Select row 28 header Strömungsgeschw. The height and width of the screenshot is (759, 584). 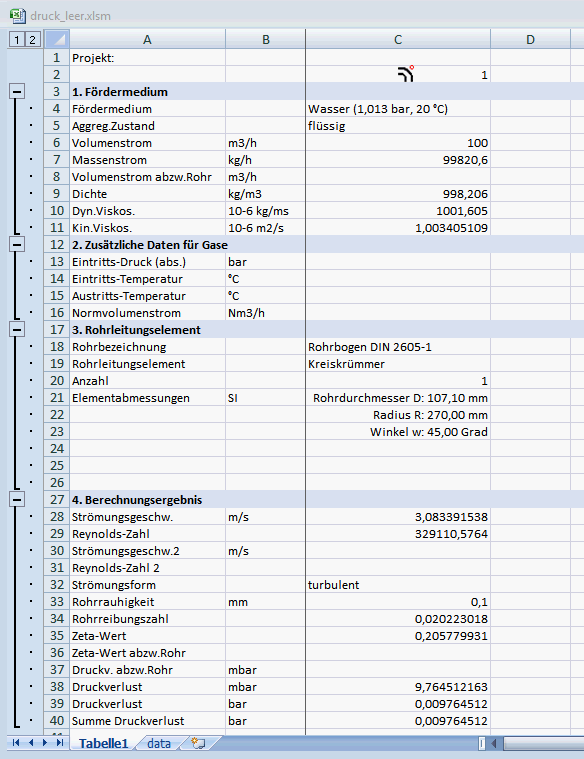tap(57, 516)
